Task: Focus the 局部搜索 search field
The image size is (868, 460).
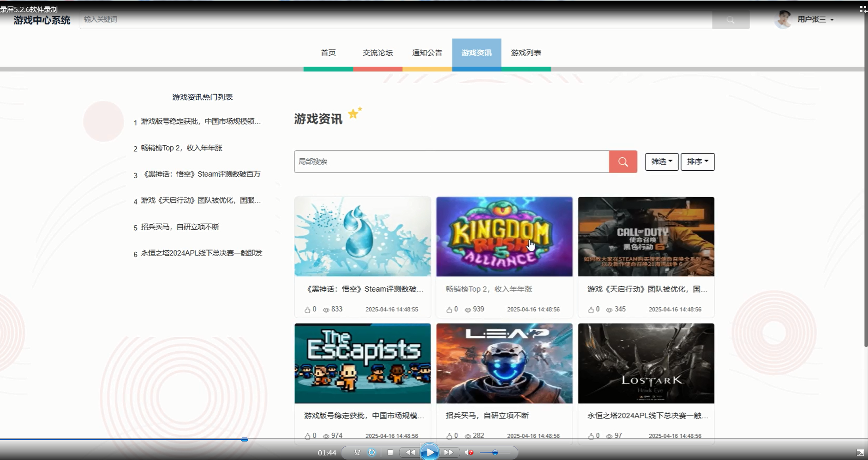Action: [452, 161]
